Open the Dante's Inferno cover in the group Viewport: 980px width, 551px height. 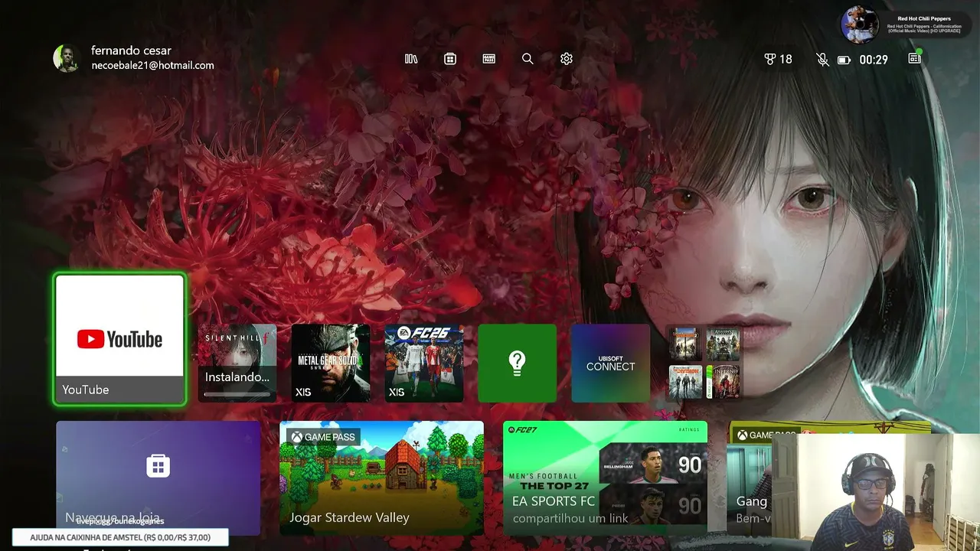pos(723,381)
